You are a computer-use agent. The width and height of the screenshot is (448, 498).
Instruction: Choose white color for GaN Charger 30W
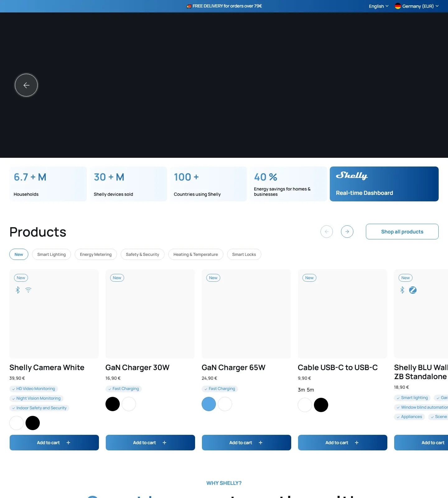click(x=129, y=404)
